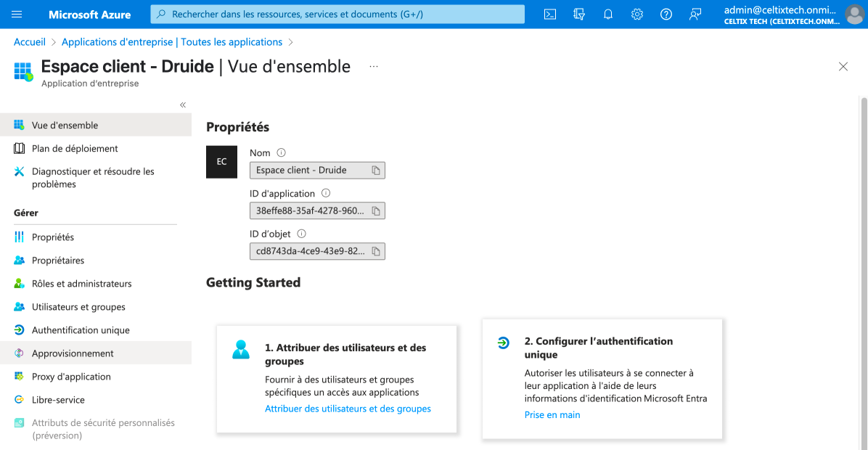Screen dimensions: 868x450
Task: Copy the ID d'application value
Action: (376, 211)
